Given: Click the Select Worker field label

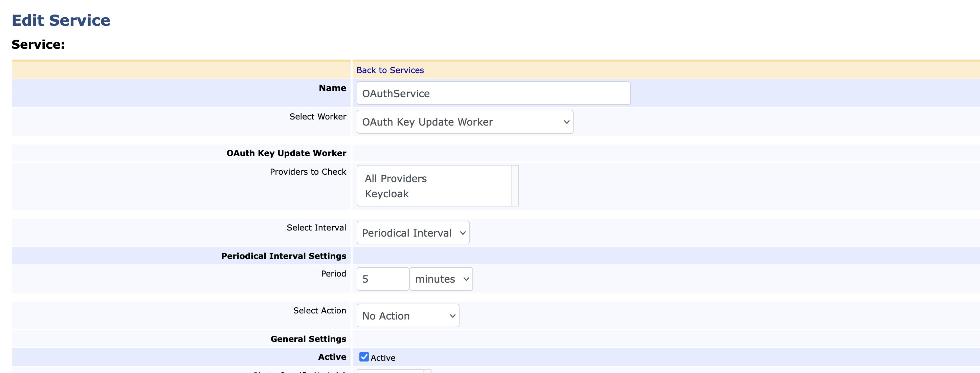Looking at the screenshot, I should coord(318,116).
